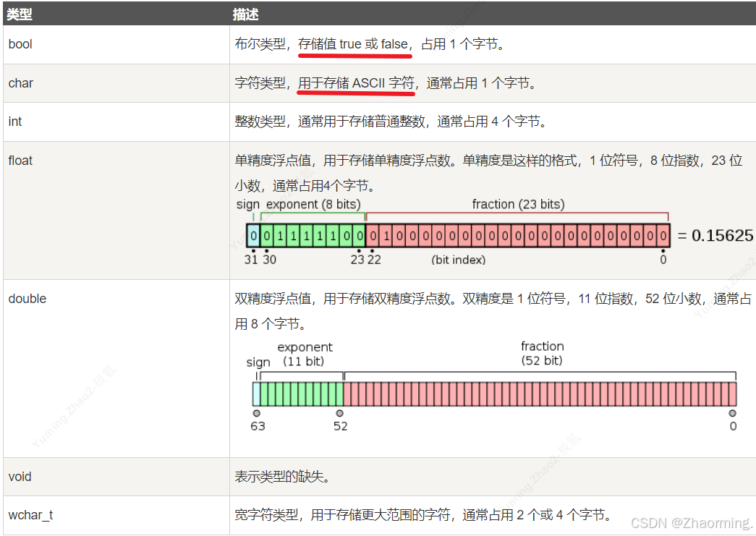The height and width of the screenshot is (536, 756).
Task: Click the float type name
Action: pyautogui.click(x=20, y=161)
